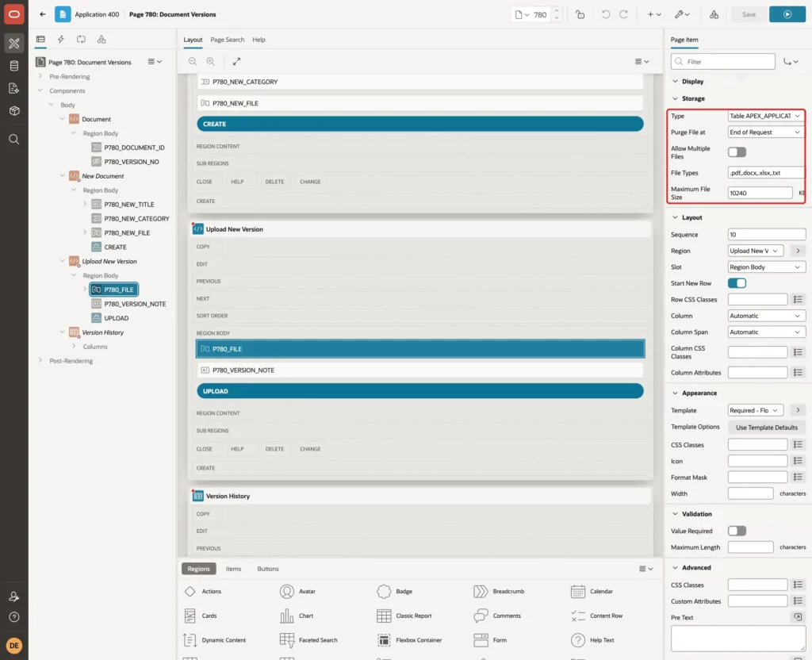Click the Maximum File Size field
Viewport: 812px width, 660px height.
760,194
